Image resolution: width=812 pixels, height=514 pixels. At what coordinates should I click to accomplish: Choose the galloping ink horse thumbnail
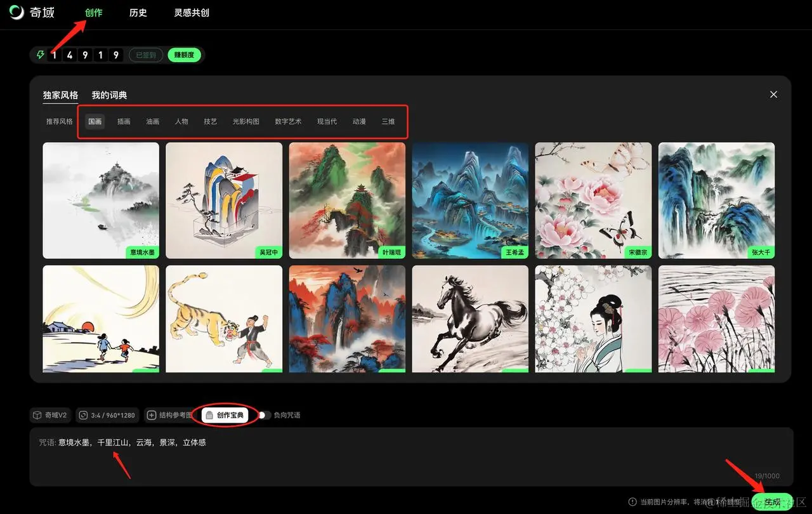click(470, 319)
